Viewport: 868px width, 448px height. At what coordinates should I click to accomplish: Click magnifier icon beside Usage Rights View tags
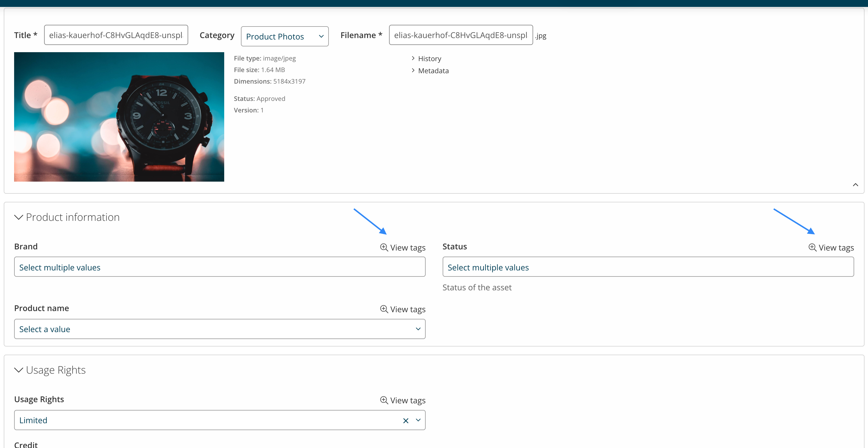tap(384, 400)
